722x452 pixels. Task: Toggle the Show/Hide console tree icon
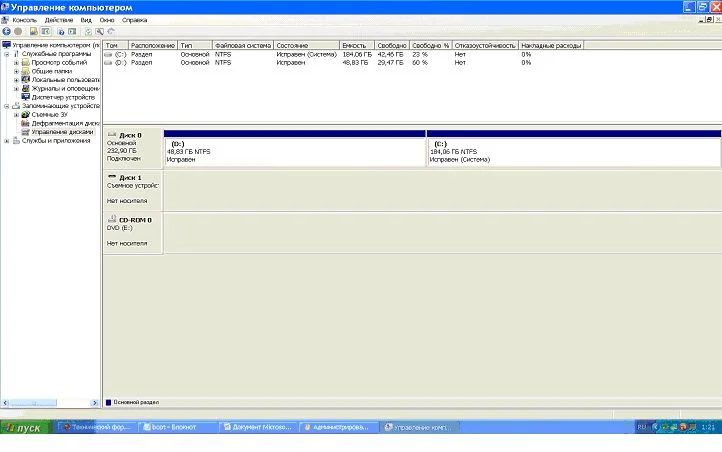45,31
